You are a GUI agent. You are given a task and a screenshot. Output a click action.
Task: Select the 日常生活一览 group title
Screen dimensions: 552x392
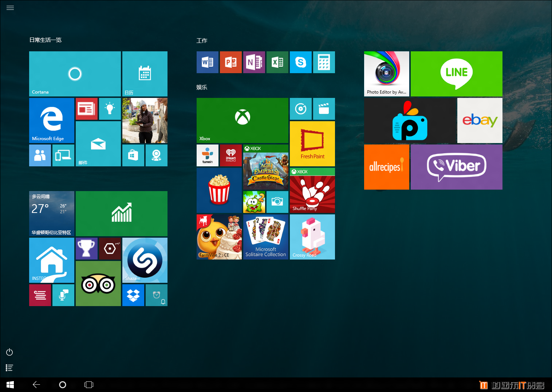(46, 40)
